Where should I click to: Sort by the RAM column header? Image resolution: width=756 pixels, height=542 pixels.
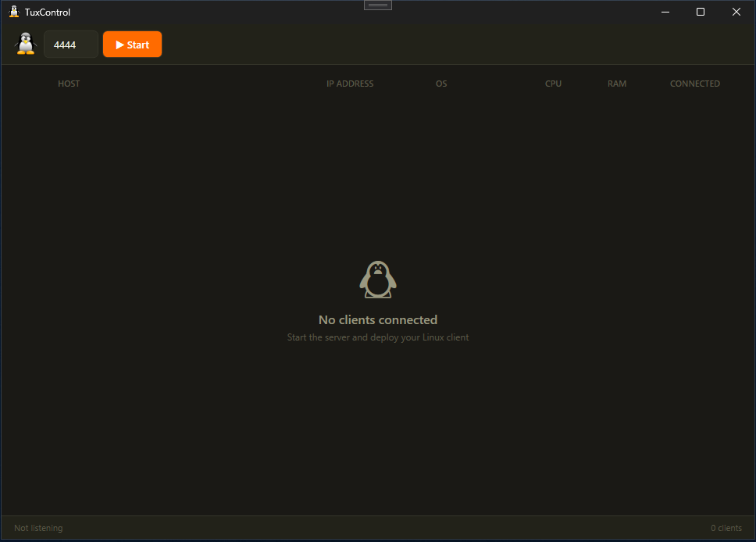click(x=617, y=84)
